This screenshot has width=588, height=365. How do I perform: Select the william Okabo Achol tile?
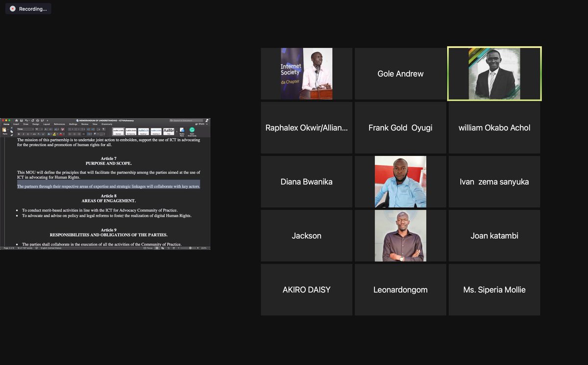494,128
